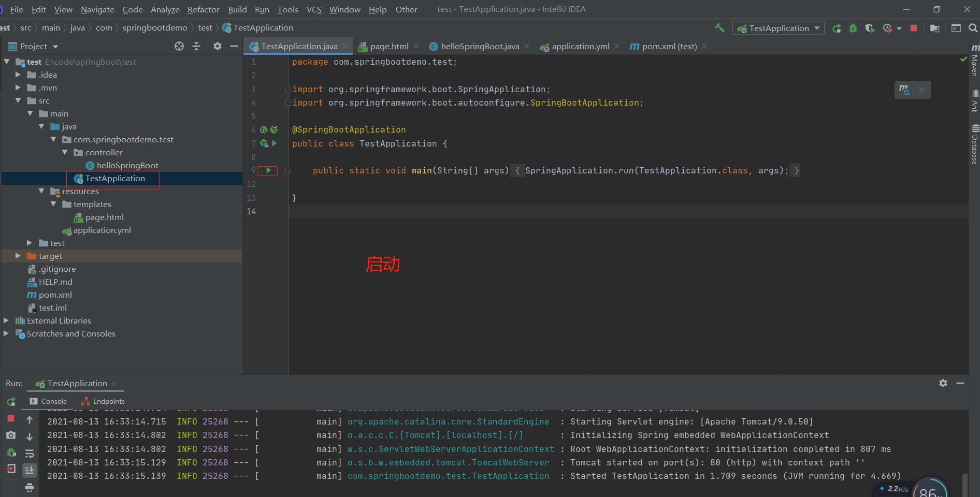Click the Attach Debugger icon in Run panel
Viewport: 980px width, 497px height.
(11, 452)
